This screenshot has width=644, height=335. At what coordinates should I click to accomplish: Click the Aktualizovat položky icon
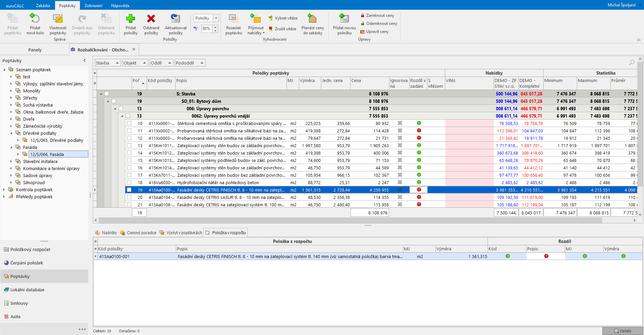click(176, 19)
